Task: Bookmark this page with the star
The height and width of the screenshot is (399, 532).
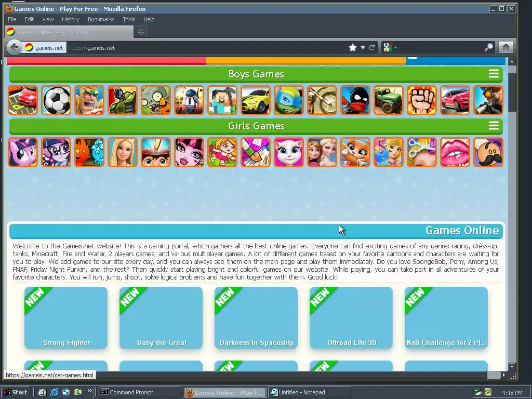Action: point(353,47)
